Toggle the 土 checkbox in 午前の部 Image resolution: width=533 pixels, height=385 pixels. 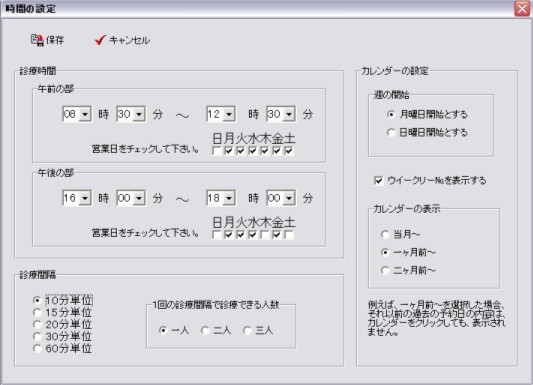coord(289,151)
